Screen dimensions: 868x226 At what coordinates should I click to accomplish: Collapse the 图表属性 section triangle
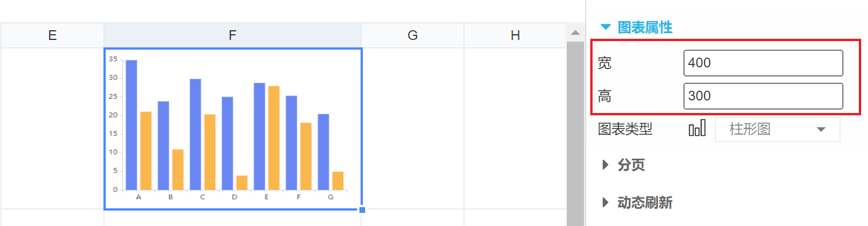coord(606,27)
